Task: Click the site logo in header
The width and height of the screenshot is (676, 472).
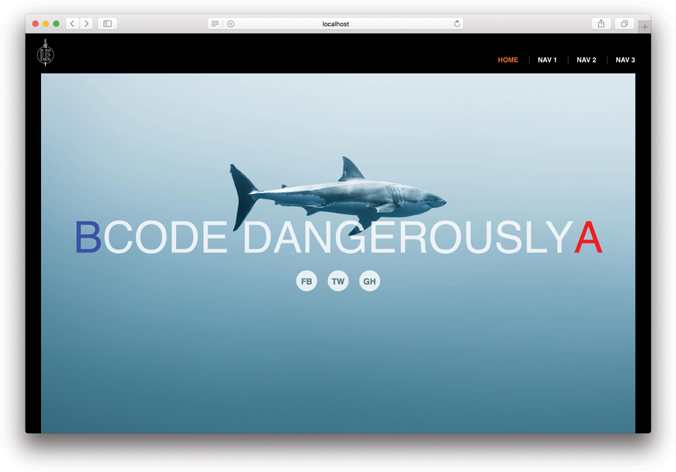Action: coord(45,54)
